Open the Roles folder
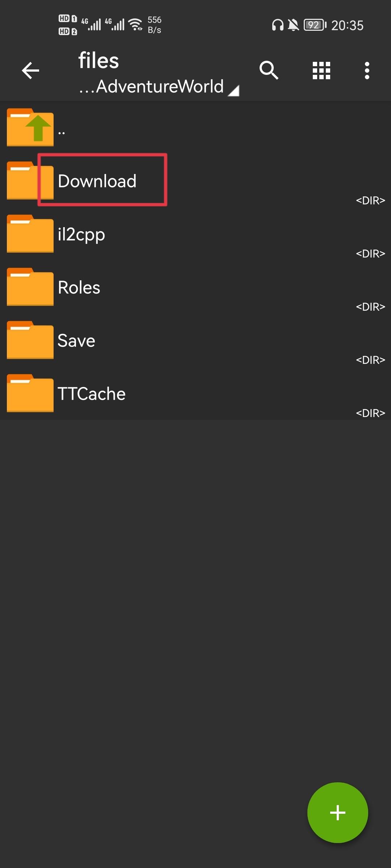Image resolution: width=391 pixels, height=868 pixels. [79, 288]
